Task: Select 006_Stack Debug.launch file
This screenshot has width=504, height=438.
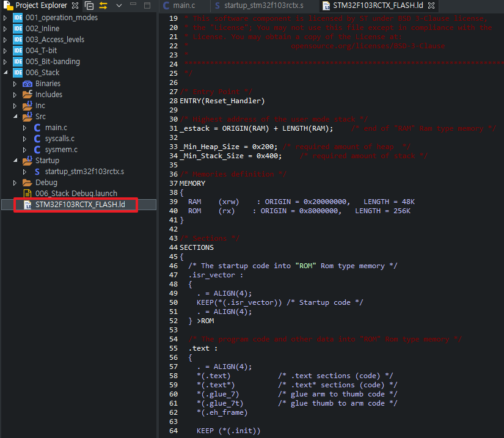Action: coord(76,194)
